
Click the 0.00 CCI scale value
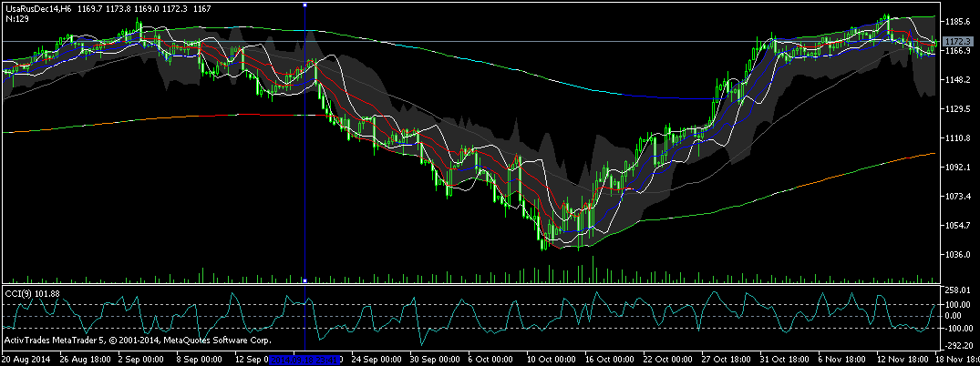click(x=954, y=316)
